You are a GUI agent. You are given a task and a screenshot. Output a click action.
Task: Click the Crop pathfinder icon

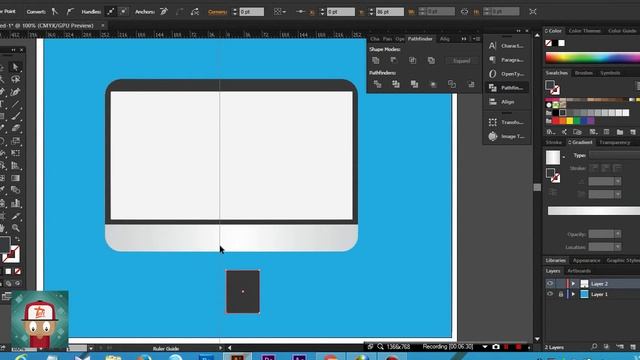433,84
